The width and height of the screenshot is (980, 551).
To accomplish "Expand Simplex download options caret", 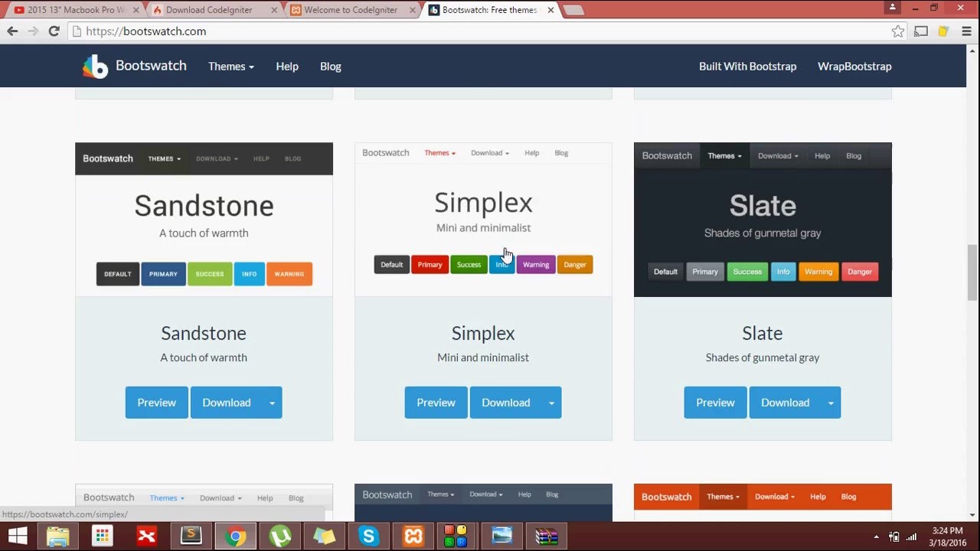I will (551, 403).
